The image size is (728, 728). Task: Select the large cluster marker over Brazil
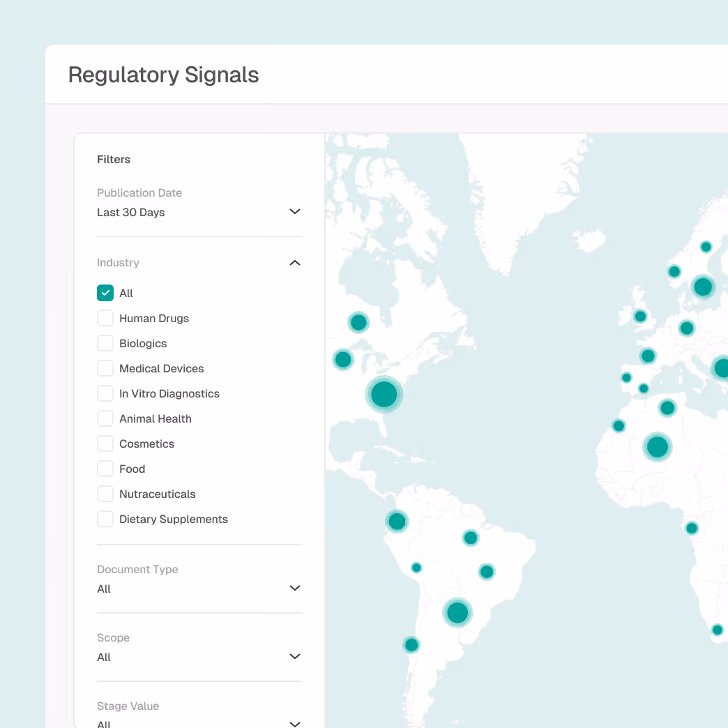457,613
